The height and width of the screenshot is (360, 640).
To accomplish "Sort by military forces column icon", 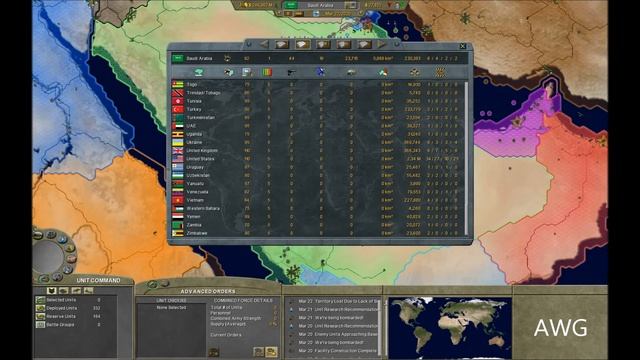I will coord(440,72).
